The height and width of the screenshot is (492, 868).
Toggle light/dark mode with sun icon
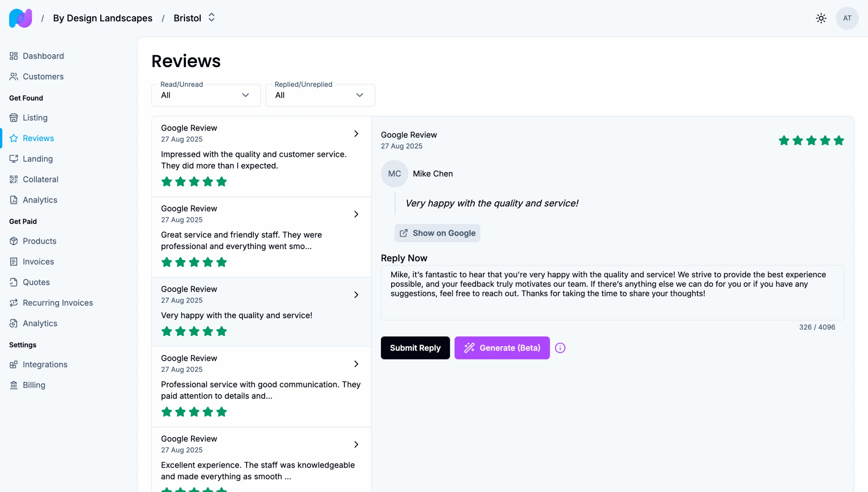[x=821, y=18]
